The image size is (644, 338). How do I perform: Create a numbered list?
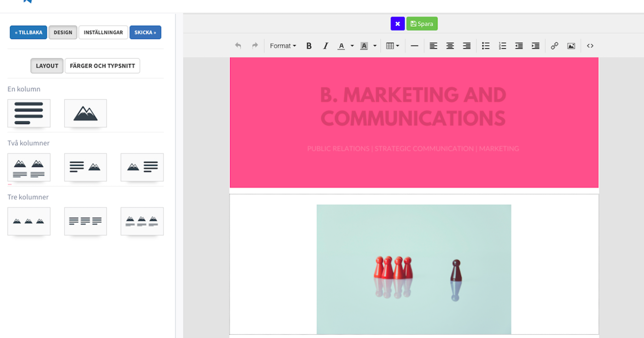[502, 46]
